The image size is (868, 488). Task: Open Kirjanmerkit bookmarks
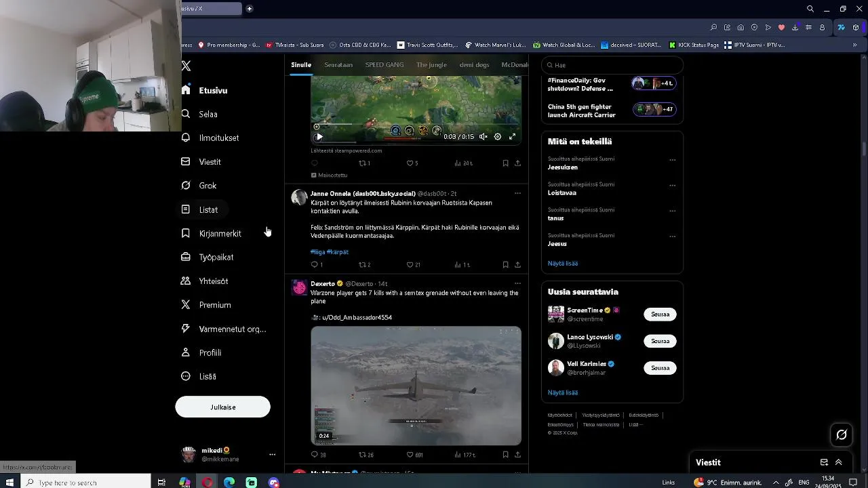pos(211,233)
